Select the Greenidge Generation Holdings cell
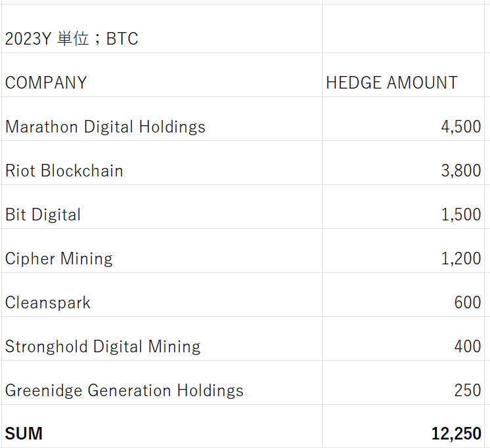Viewport: 490px width, 448px height. tap(125, 390)
